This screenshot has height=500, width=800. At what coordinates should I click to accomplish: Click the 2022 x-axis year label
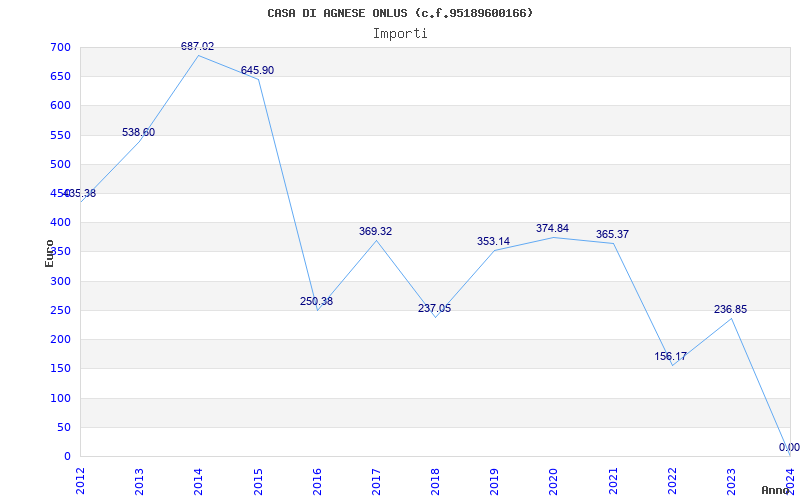point(672,480)
